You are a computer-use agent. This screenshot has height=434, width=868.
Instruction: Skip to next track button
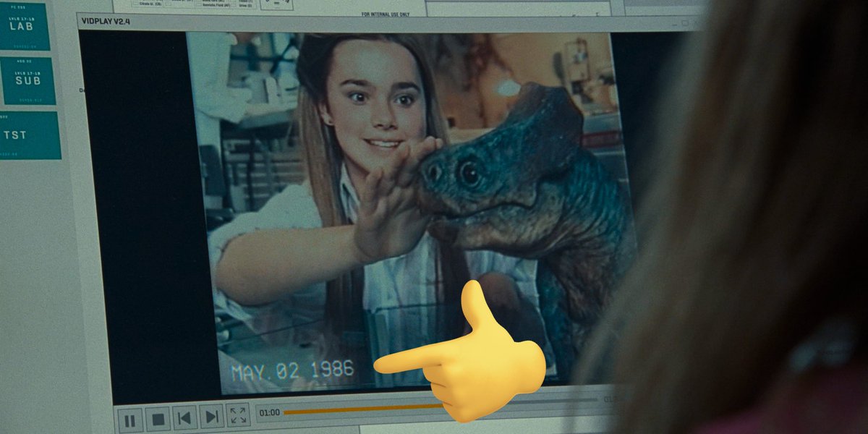point(211,417)
